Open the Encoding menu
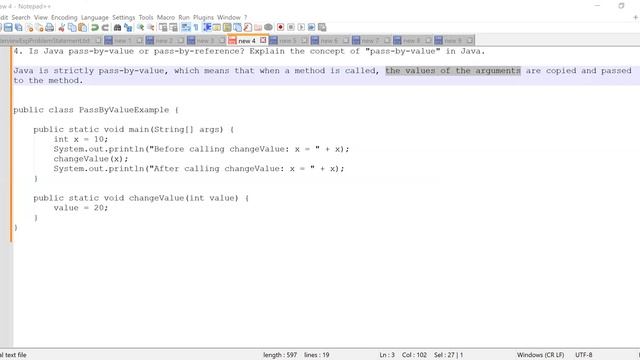640x360 pixels. click(64, 18)
